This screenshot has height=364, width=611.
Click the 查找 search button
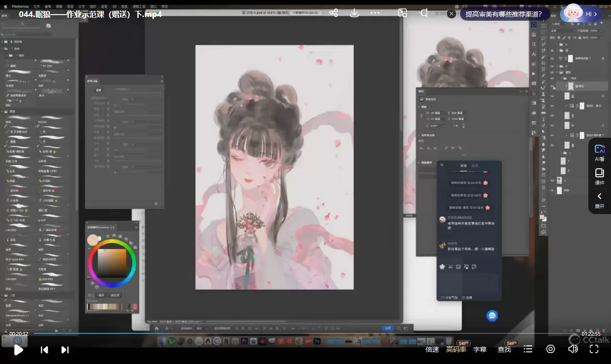coord(504,349)
